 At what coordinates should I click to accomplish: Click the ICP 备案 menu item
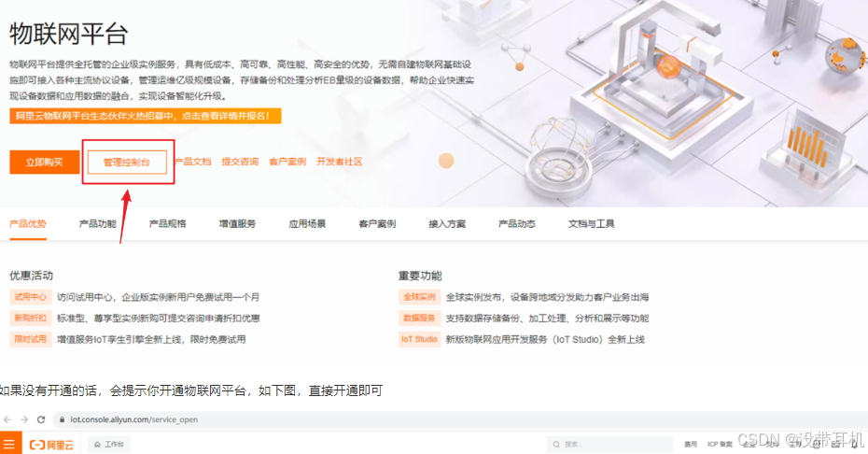720,444
